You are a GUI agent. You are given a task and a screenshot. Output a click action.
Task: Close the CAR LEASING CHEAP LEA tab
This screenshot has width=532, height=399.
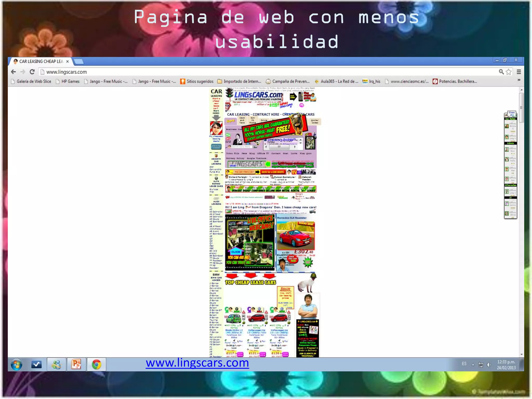coord(68,62)
